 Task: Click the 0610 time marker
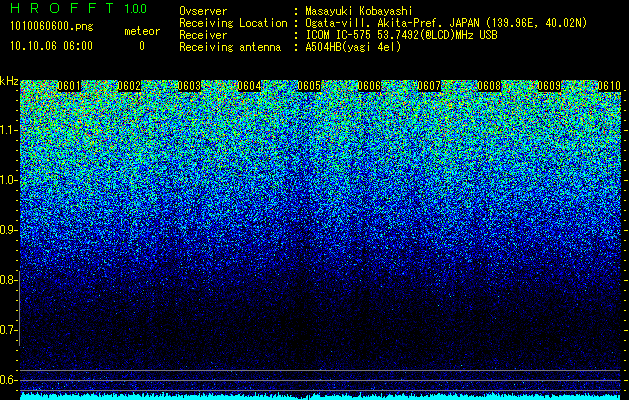(609, 86)
